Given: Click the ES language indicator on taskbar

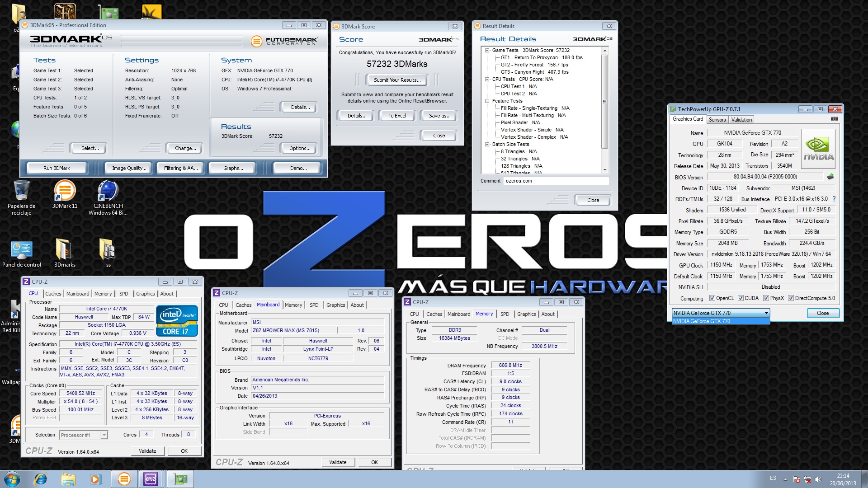Looking at the screenshot, I should 773,478.
